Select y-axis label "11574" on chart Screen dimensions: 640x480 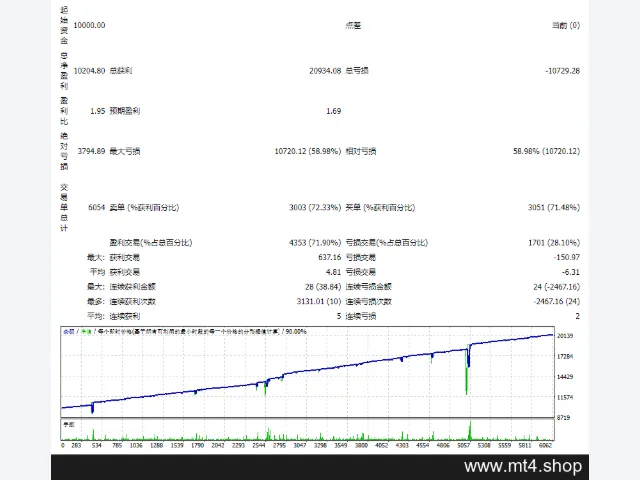pos(565,397)
